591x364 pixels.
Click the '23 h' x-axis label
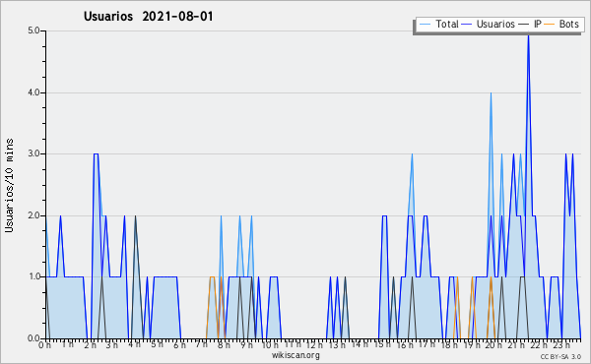pyautogui.click(x=560, y=345)
